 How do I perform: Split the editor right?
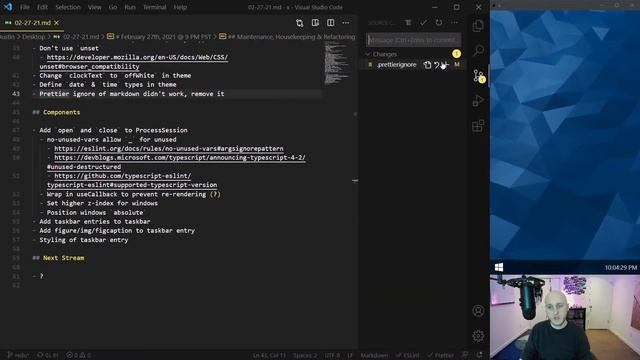click(x=331, y=23)
